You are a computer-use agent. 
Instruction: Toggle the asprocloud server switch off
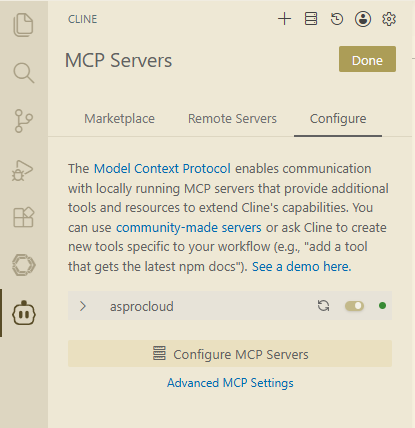pos(354,306)
